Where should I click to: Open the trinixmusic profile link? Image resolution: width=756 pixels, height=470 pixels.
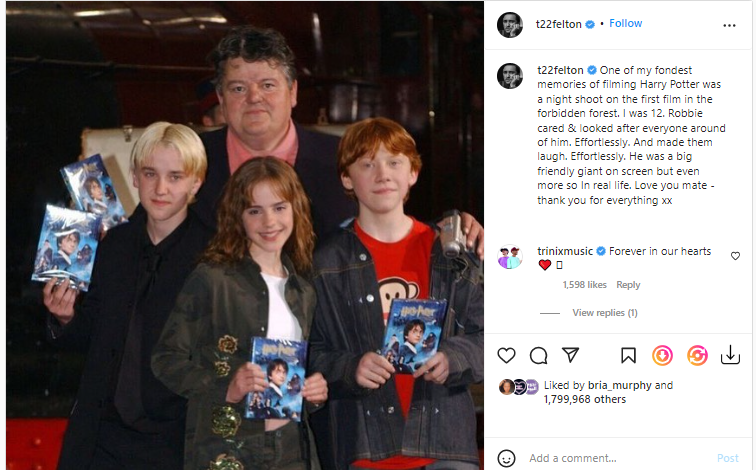pyautogui.click(x=565, y=251)
